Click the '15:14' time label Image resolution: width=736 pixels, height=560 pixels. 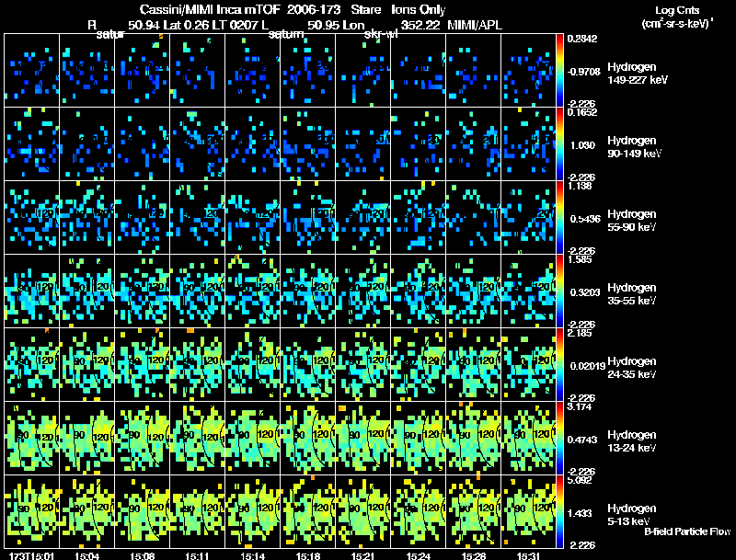click(x=252, y=556)
